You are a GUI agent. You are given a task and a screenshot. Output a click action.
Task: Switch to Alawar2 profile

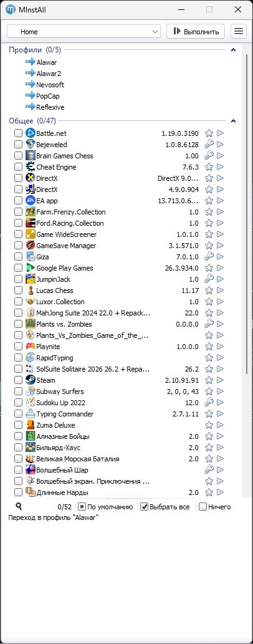tap(49, 74)
